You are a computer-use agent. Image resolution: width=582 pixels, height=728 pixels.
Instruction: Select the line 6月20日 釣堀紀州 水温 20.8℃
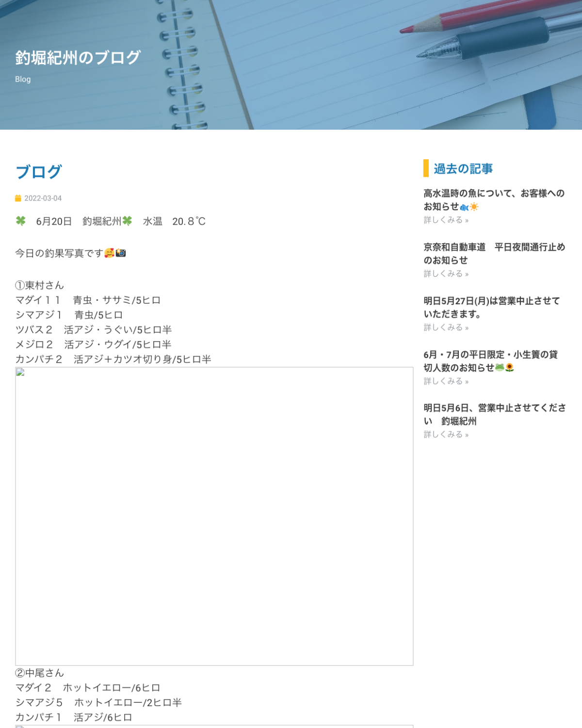pyautogui.click(x=111, y=221)
